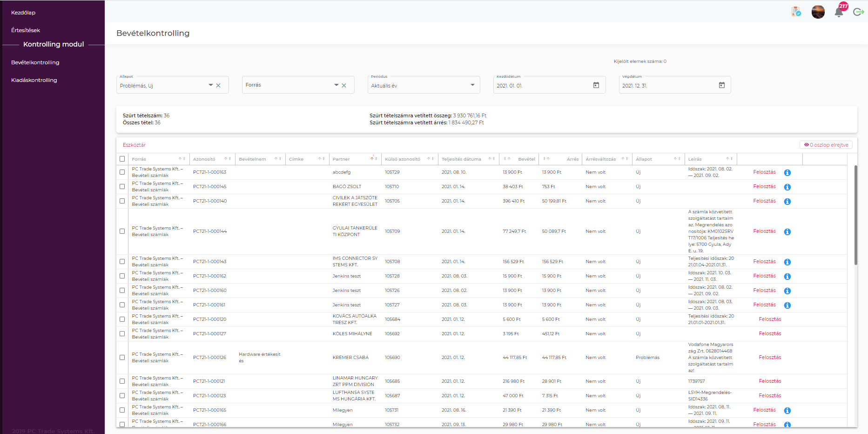Expand the Periódus dropdown showing Aktuális év
This screenshot has width=868, height=434.
tap(472, 85)
